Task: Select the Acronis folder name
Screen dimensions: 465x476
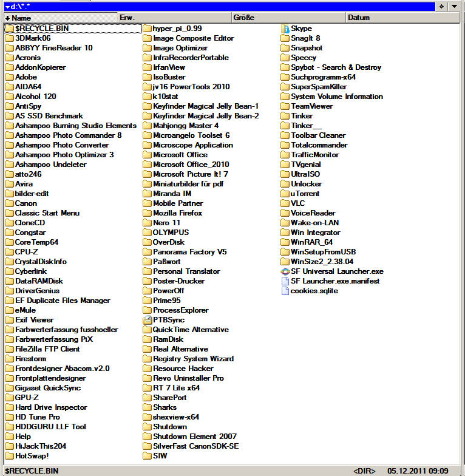Action: 28,58
